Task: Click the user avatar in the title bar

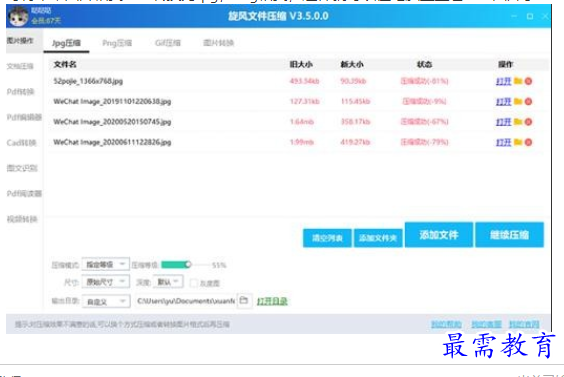Action: [18, 16]
